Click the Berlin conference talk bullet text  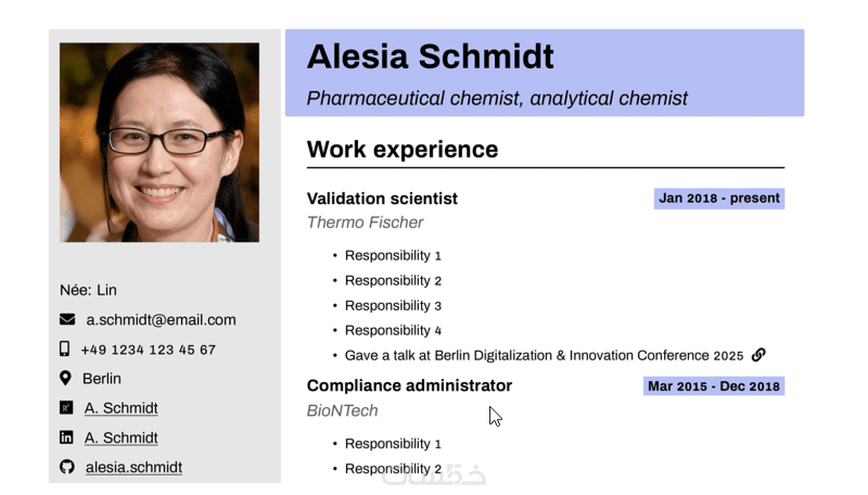[x=544, y=356]
